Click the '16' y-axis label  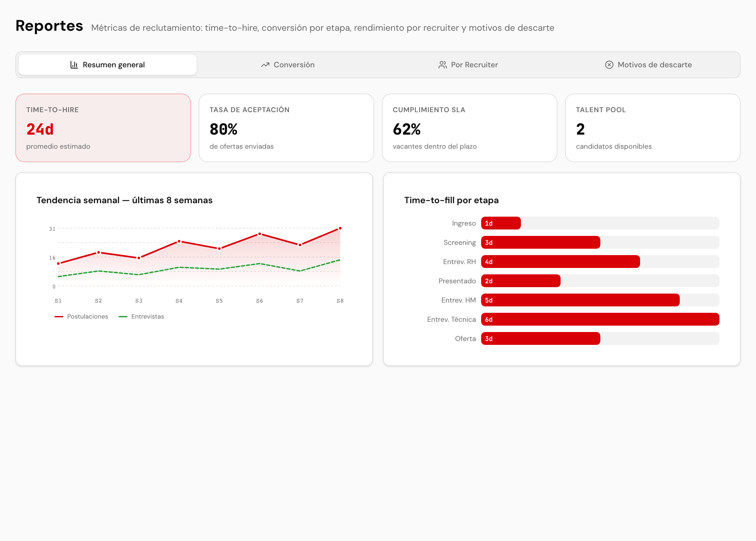tap(52, 258)
